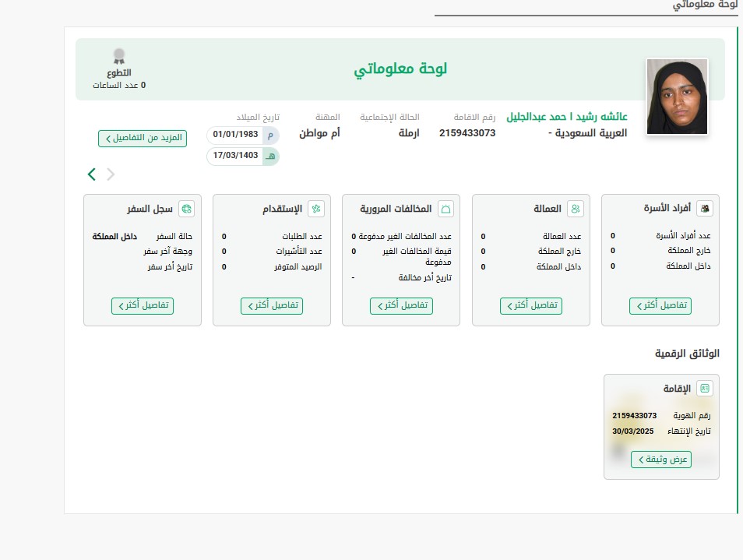Click عرض وثيقة to view the Iqama document
The image size is (743, 560).
pos(660,459)
